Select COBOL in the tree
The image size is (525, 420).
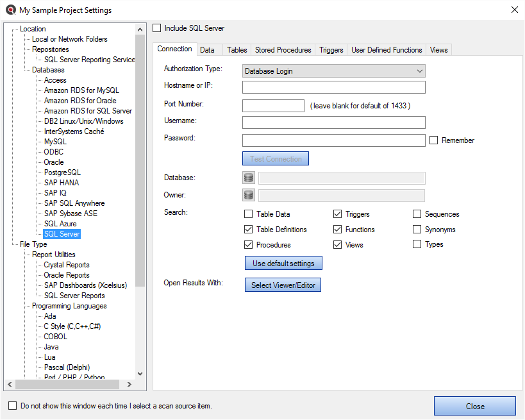coord(56,337)
